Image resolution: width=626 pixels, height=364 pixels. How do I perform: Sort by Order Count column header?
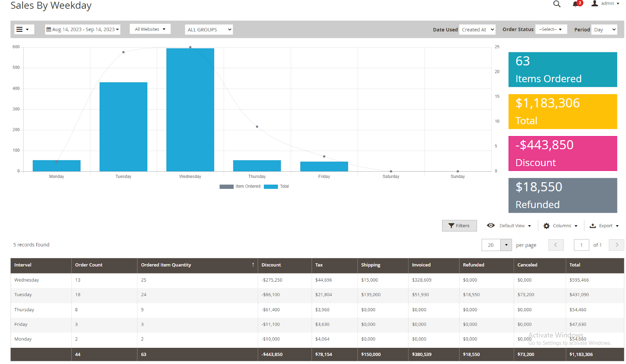point(89,265)
